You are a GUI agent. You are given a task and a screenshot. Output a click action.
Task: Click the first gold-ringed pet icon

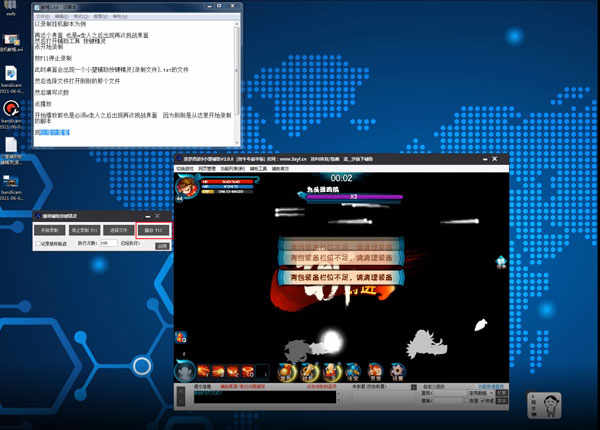click(287, 371)
